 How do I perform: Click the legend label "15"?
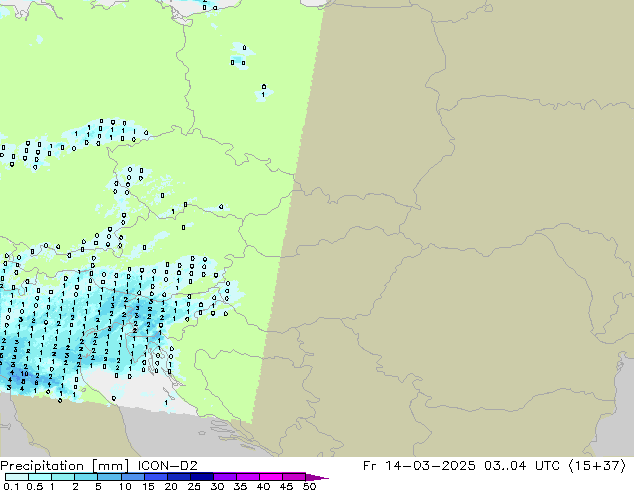(x=148, y=486)
